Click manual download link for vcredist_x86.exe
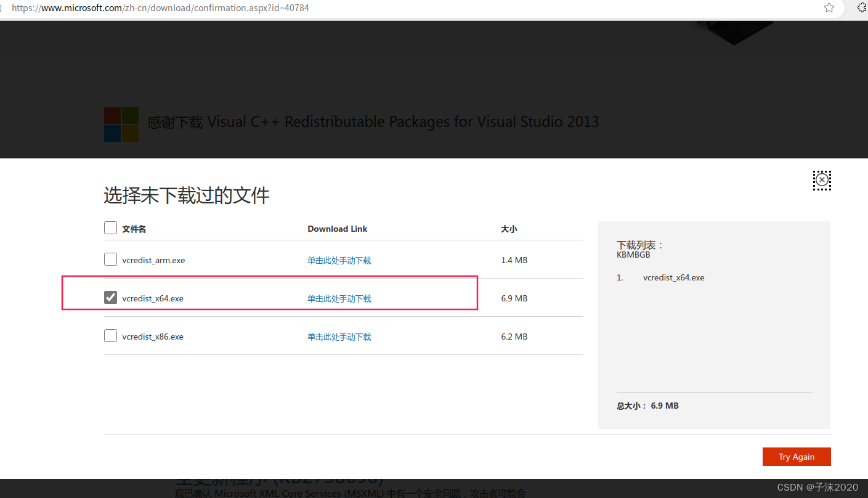This screenshot has height=498, width=868. [x=339, y=337]
